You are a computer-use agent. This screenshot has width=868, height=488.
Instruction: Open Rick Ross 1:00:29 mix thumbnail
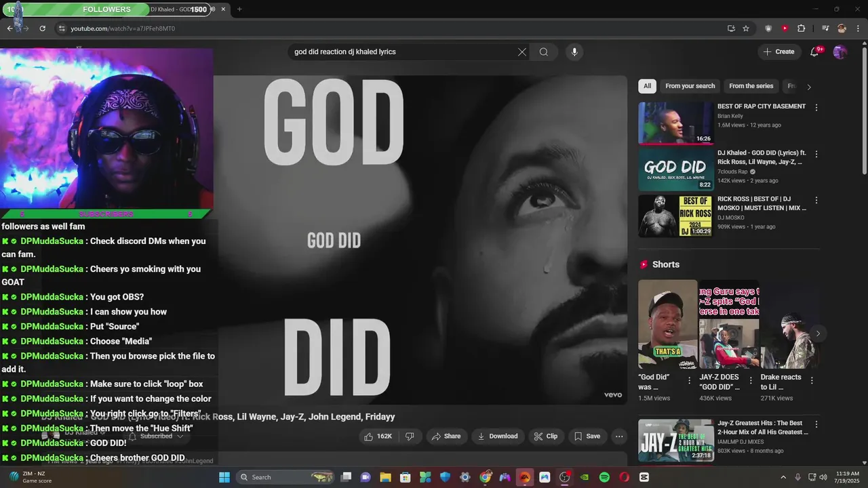675,216
